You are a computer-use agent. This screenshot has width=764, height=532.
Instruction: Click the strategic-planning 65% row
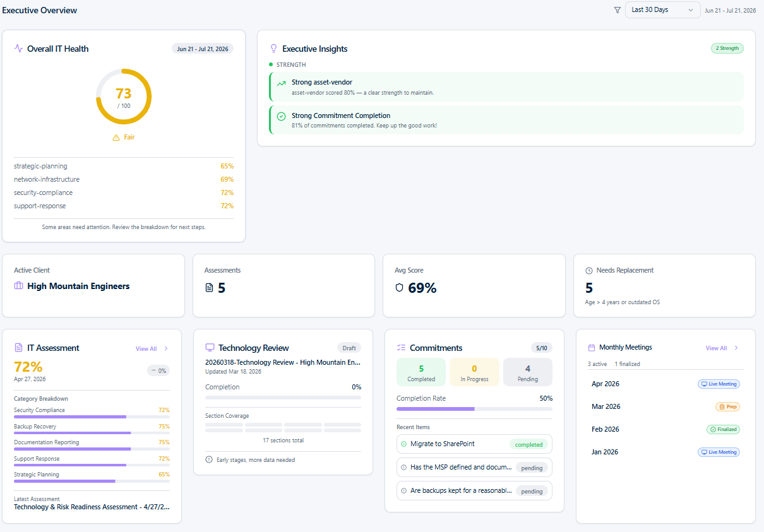(124, 166)
